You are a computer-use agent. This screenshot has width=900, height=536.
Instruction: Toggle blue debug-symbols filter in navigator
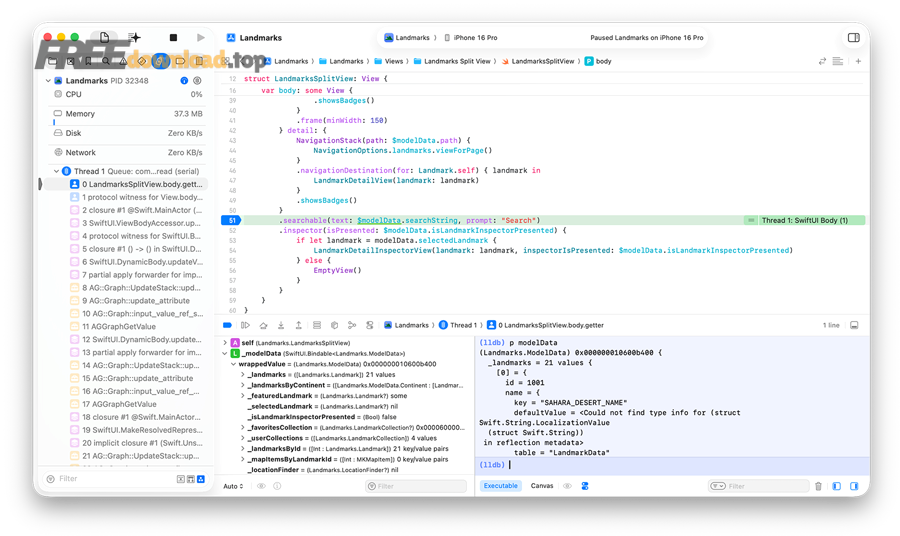[x=201, y=479]
